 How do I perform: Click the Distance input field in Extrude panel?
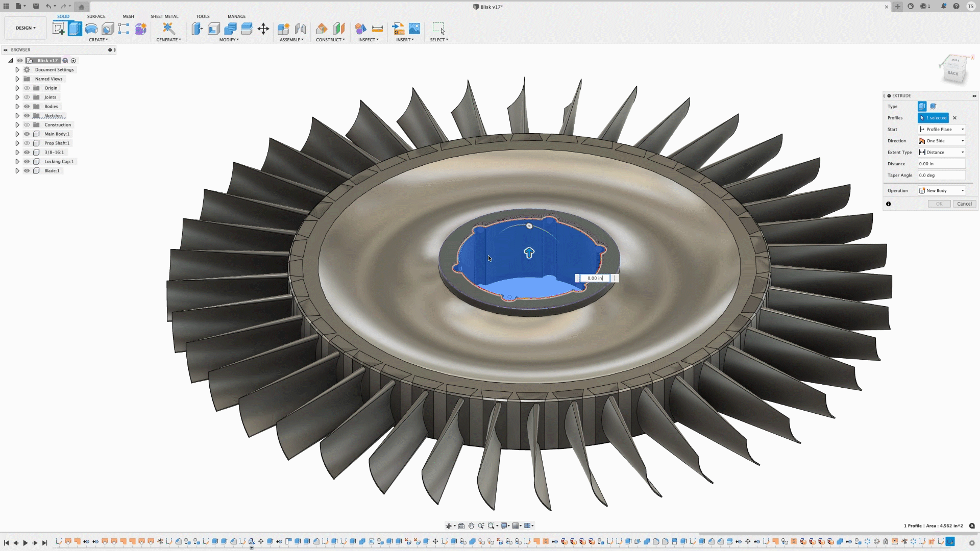click(x=941, y=164)
